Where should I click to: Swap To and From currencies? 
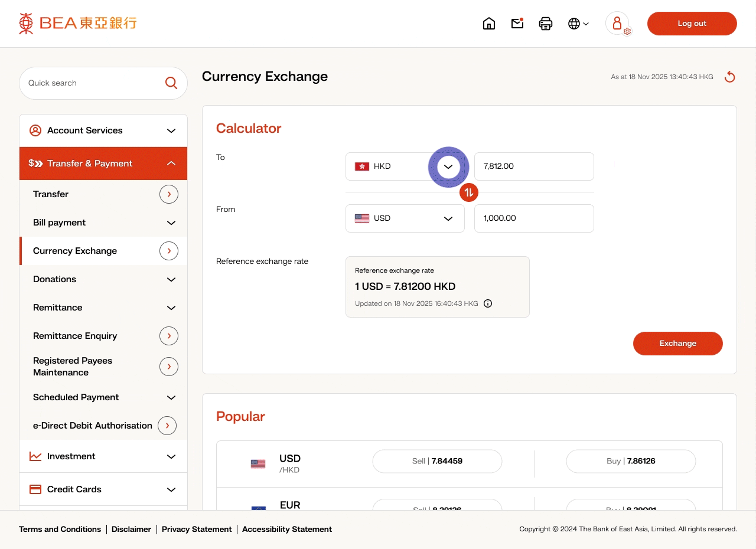tap(468, 192)
